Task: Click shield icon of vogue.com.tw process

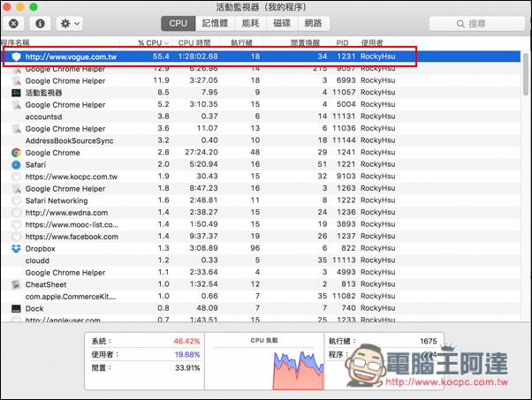Action: (16, 57)
